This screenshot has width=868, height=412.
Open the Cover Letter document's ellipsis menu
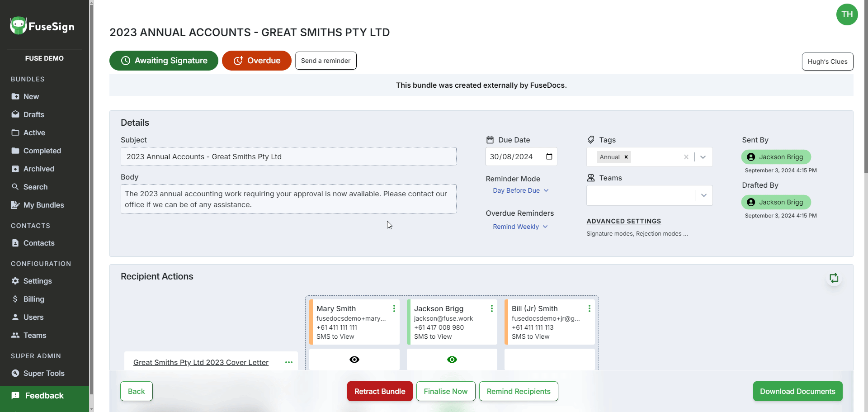288,362
